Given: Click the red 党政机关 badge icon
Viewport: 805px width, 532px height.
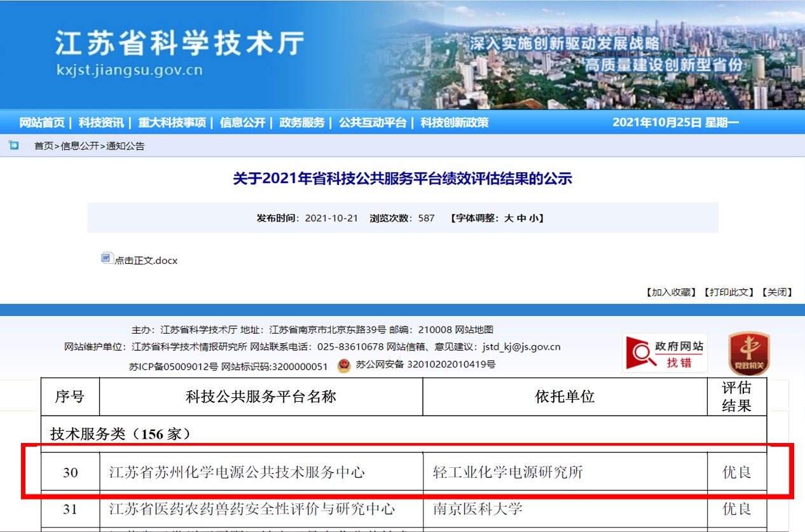Looking at the screenshot, I should click(748, 353).
